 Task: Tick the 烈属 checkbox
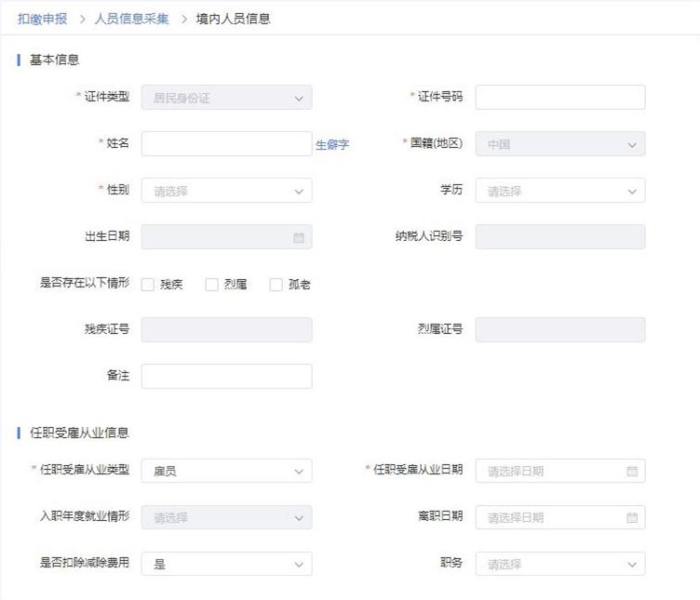pos(212,285)
